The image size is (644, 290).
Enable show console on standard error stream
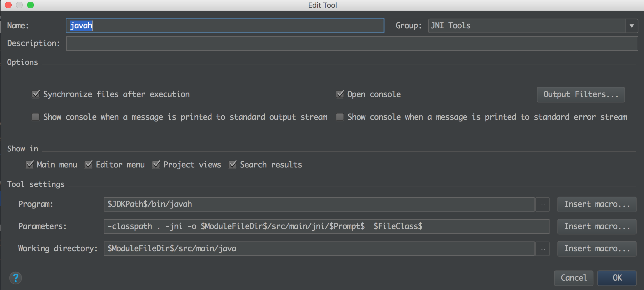[x=340, y=117]
